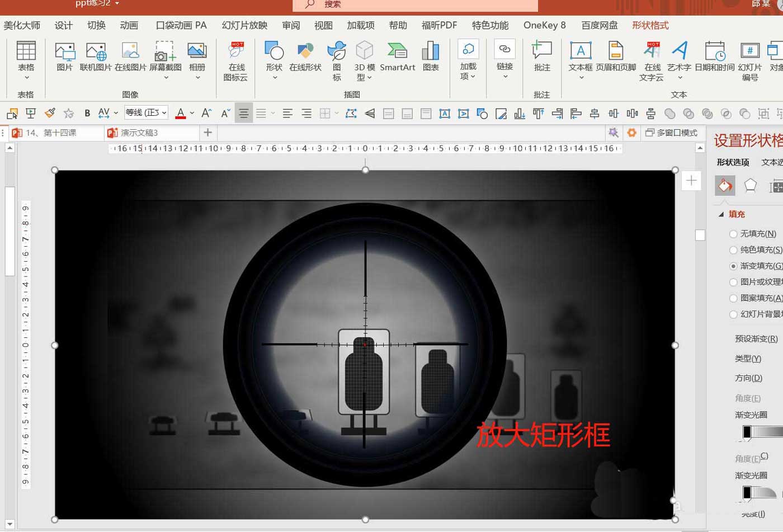Insert a 图表 chart

(x=431, y=59)
